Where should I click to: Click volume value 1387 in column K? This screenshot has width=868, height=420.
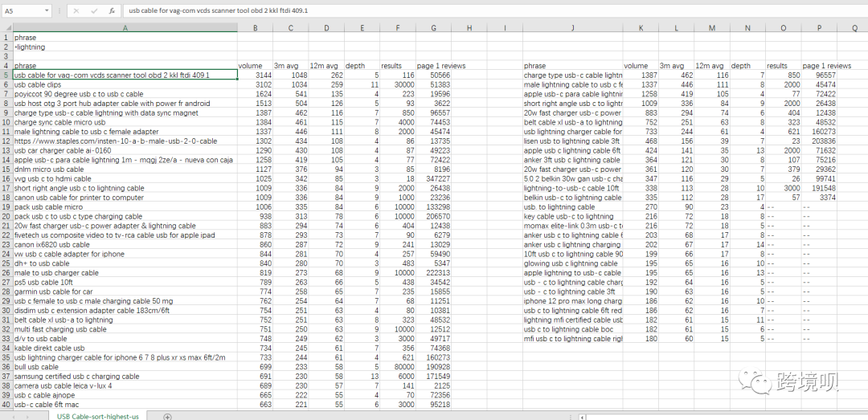point(641,75)
